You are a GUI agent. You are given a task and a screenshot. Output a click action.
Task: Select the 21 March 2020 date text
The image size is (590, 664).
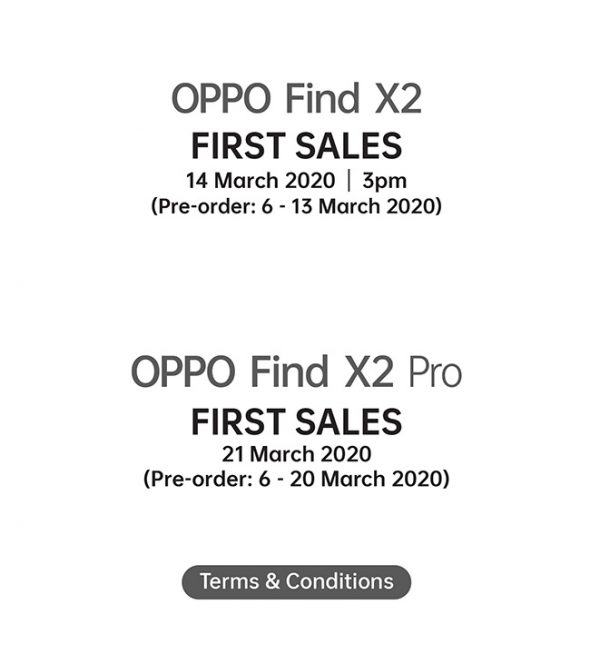[296, 454]
